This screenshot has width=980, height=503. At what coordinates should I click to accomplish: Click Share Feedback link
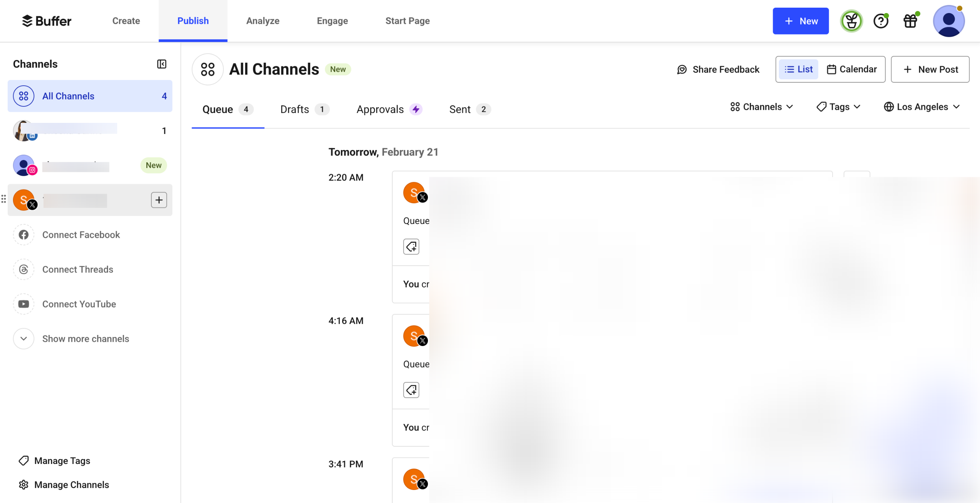[718, 69]
